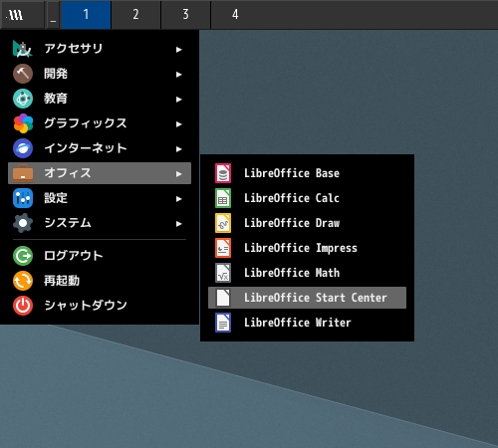Expand the 教育 submenu arrow
Image resolution: width=498 pixels, height=448 pixels.
(179, 100)
